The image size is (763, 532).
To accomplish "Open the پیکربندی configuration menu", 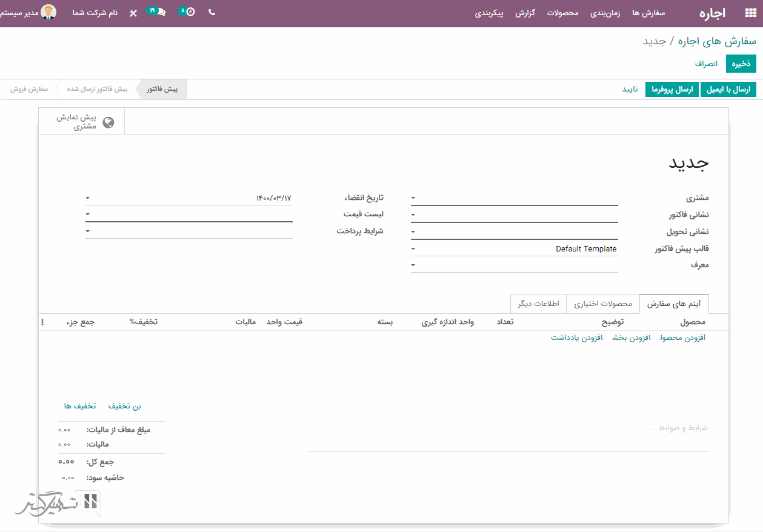I will tap(489, 13).
